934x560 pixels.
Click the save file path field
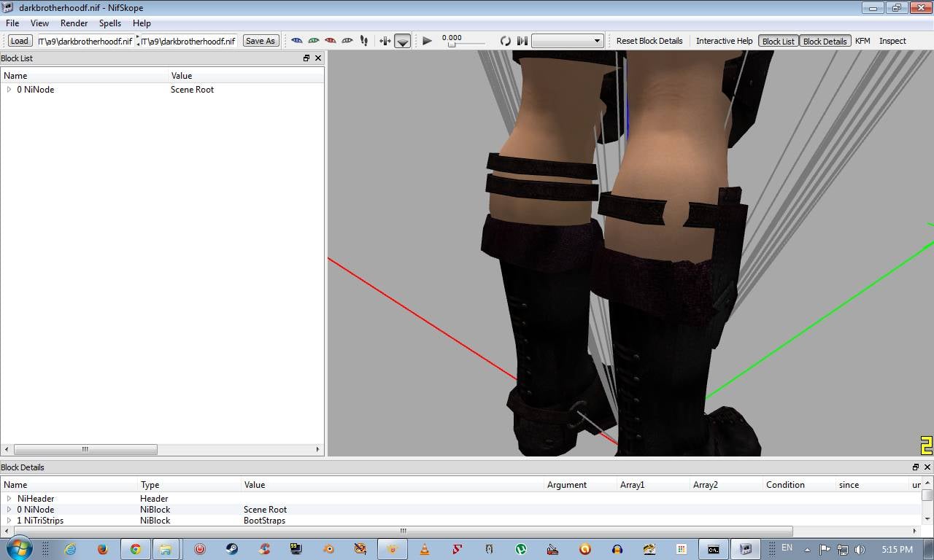tap(188, 41)
